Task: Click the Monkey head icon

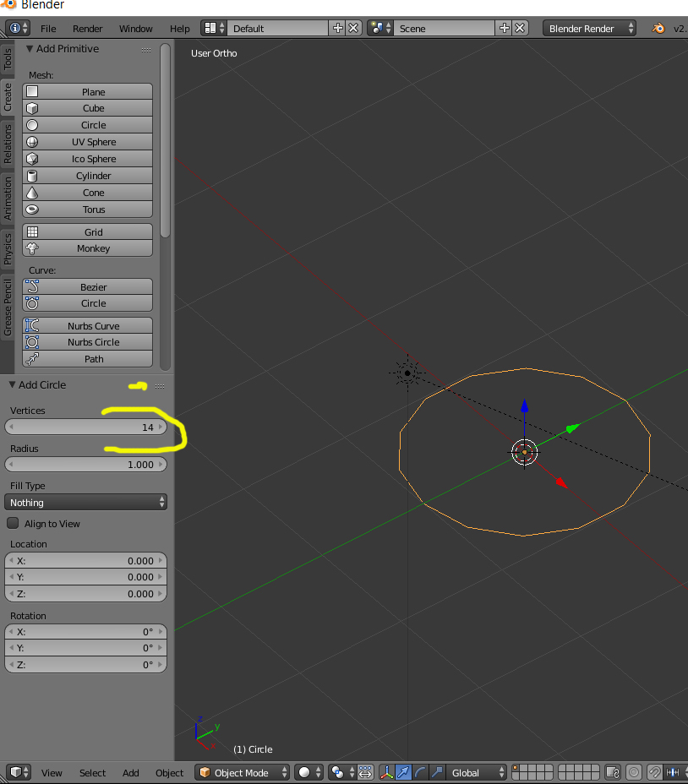Action: [32, 248]
